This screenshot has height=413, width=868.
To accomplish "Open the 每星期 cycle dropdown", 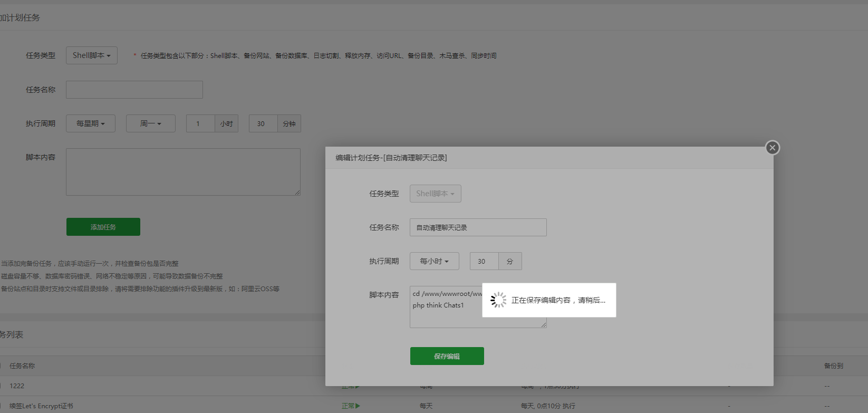I will (91, 123).
